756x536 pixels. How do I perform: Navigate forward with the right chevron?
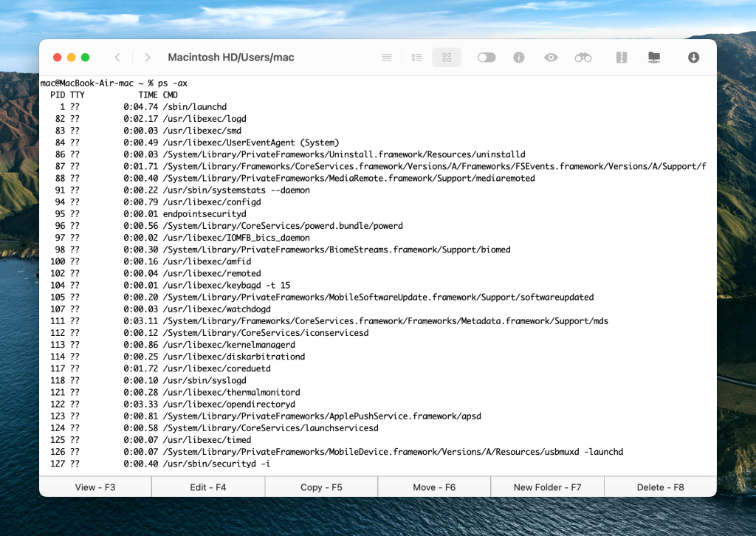pyautogui.click(x=146, y=57)
